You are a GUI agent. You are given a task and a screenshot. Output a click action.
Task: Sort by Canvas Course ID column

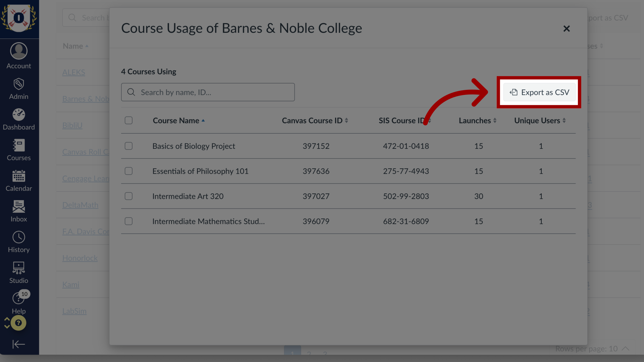315,120
